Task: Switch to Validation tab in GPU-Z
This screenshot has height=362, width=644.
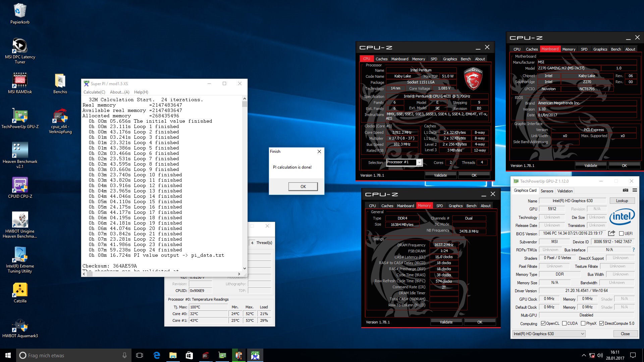Action: [565, 191]
